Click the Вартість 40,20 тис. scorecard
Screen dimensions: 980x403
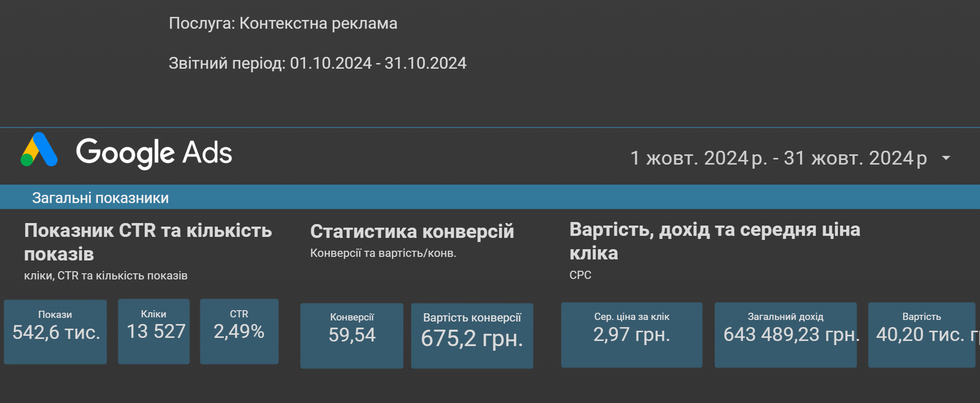(922, 335)
